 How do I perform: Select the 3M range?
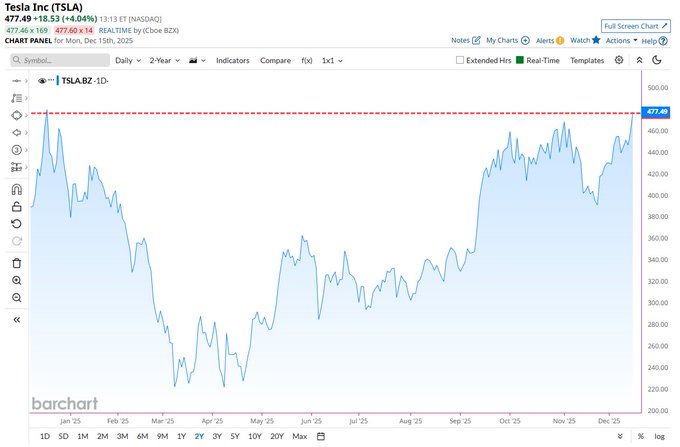(x=122, y=436)
